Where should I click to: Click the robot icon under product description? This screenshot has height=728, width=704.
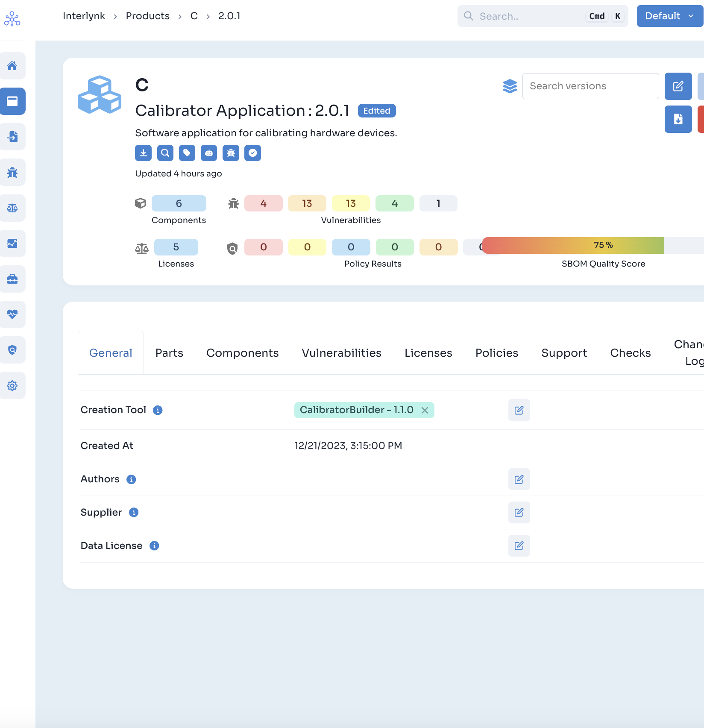(x=209, y=153)
